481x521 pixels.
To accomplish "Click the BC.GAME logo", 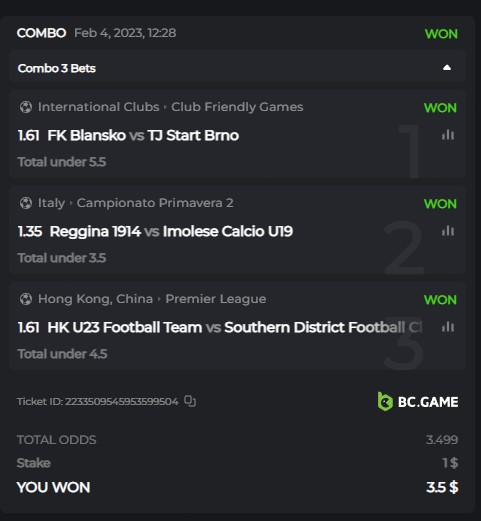I will click(418, 402).
